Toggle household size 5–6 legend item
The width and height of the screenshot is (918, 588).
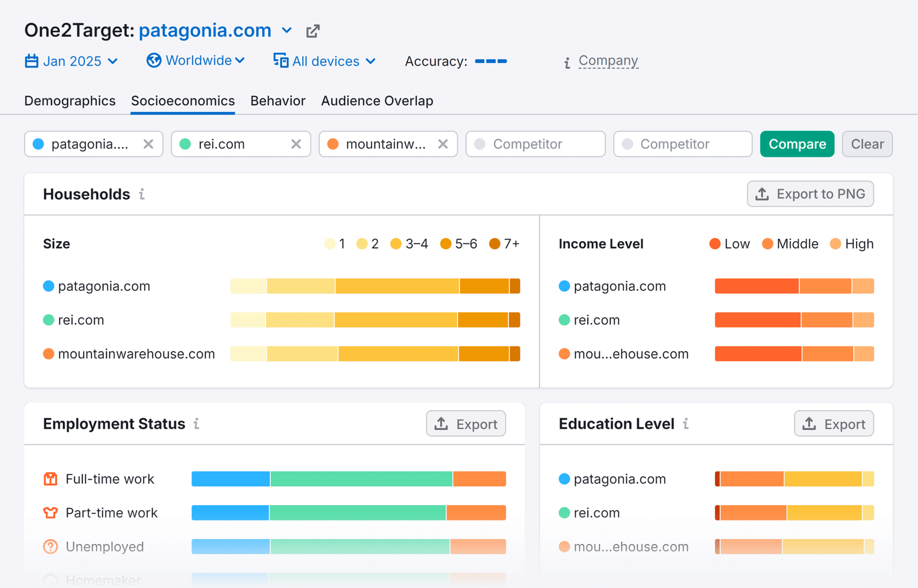click(459, 244)
